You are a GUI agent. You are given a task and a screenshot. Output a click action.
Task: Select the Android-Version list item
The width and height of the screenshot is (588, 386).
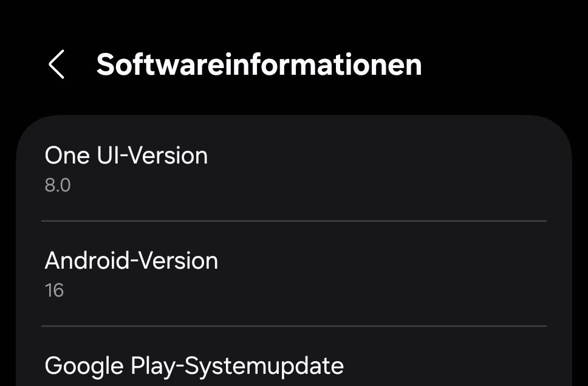[x=294, y=274]
